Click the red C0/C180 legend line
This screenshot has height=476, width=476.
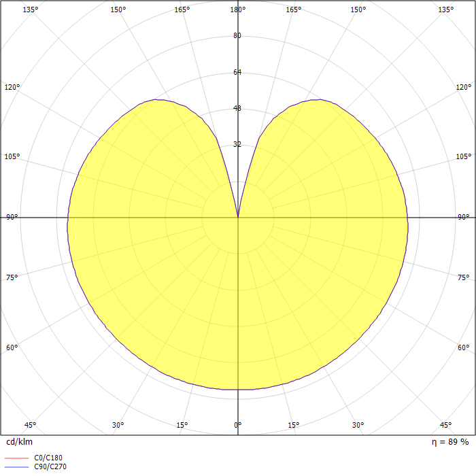pyautogui.click(x=17, y=458)
